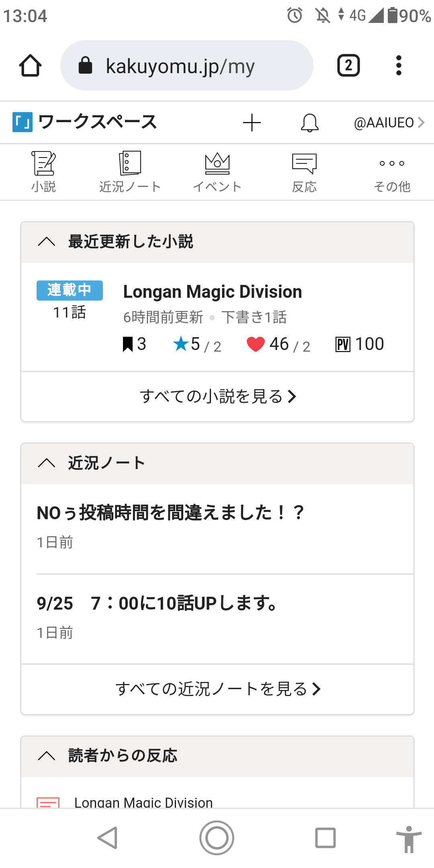This screenshot has height=868, width=434.
Task: Open the 小説 tab
Action: (x=43, y=172)
